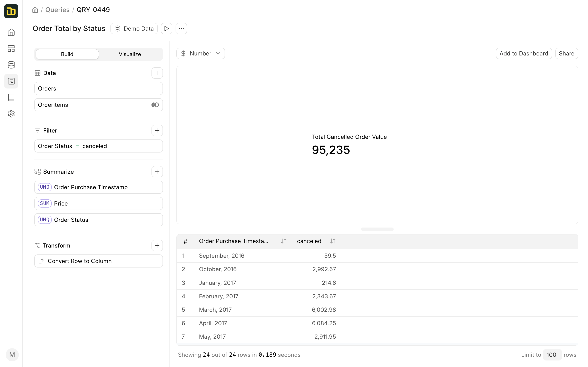The width and height of the screenshot is (588, 367).
Task: Open the Order Status canceled filter
Action: click(98, 146)
